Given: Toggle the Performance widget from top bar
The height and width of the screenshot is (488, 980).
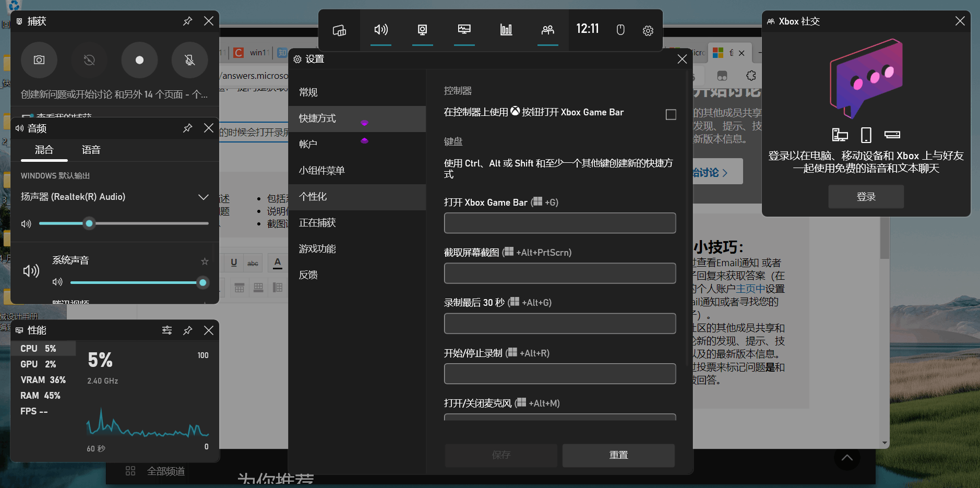Looking at the screenshot, I should click(464, 30).
